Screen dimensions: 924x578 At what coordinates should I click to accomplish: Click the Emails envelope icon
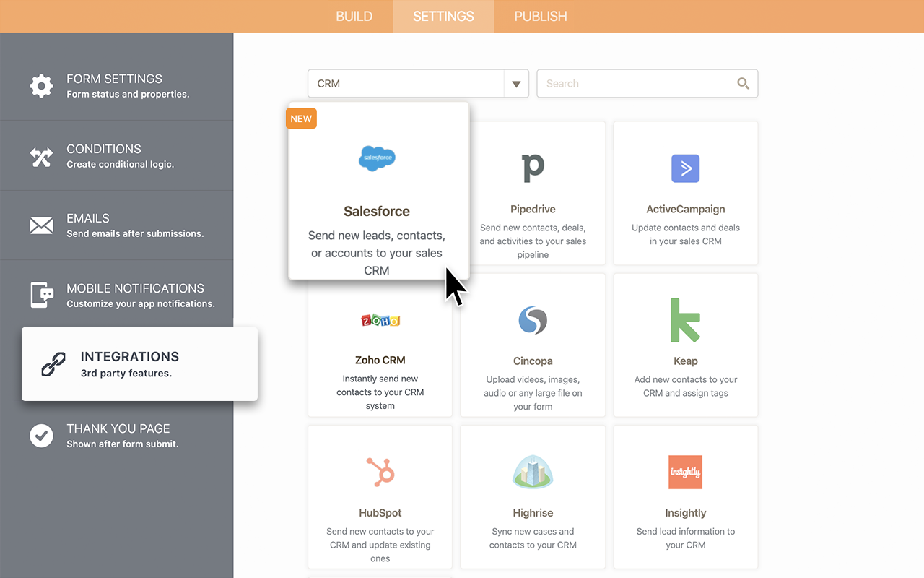(x=41, y=225)
